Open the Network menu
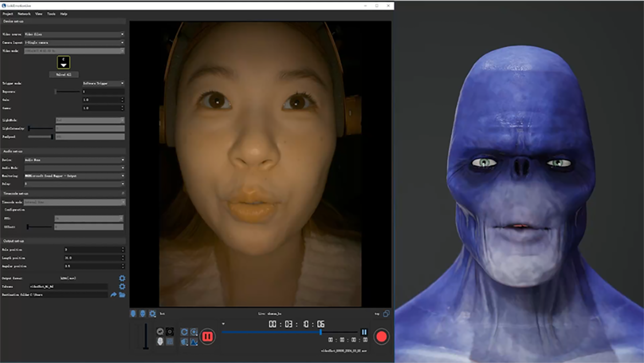The height and width of the screenshot is (363, 644). point(24,13)
